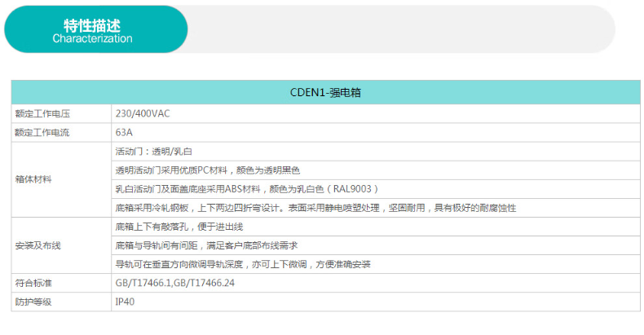This screenshot has height=335, width=644.
Task: Select the 63A current value
Action: (125, 132)
